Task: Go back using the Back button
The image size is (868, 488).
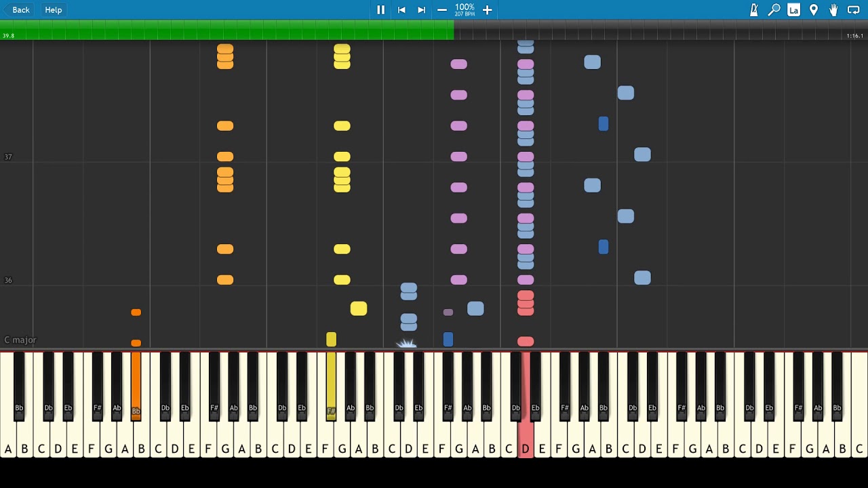Action: (x=18, y=9)
